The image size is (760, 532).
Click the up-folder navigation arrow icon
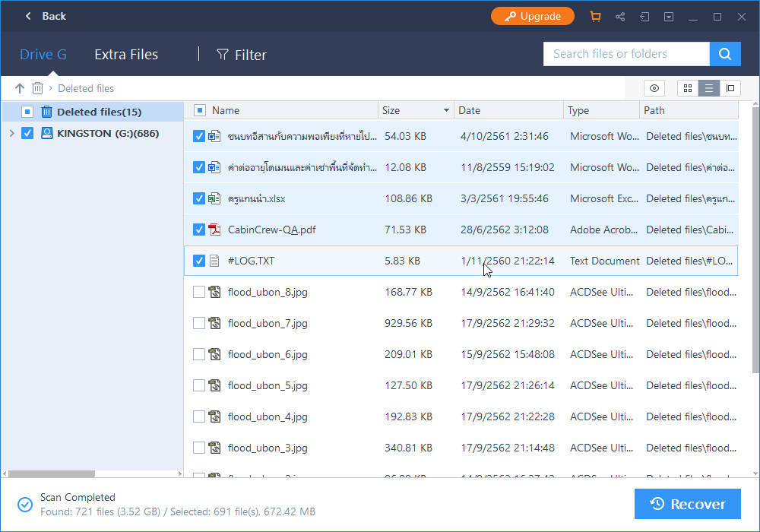[19, 88]
